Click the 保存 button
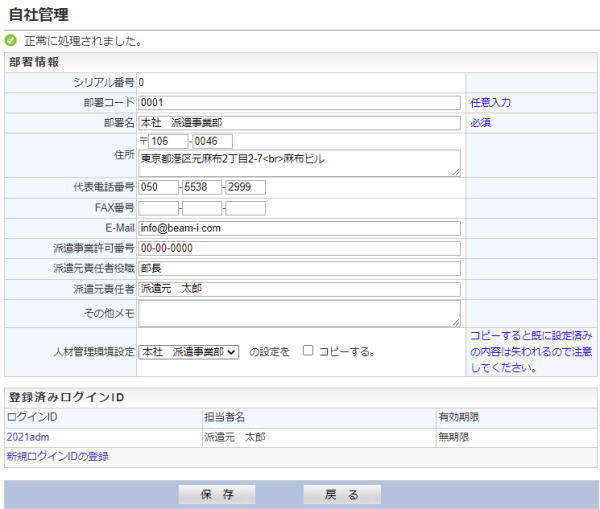Image resolution: width=600 pixels, height=509 pixels. (x=217, y=494)
